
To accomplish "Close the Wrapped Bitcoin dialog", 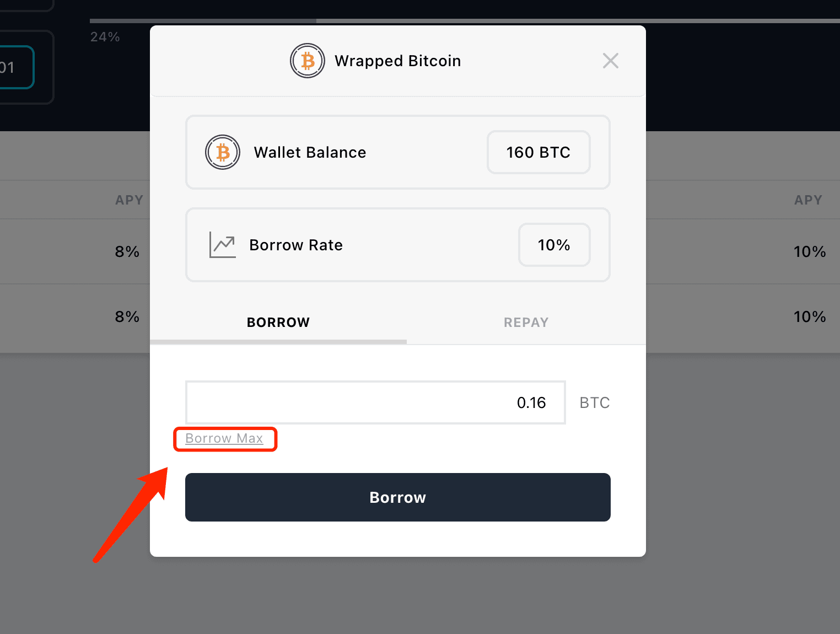I will pyautogui.click(x=610, y=61).
